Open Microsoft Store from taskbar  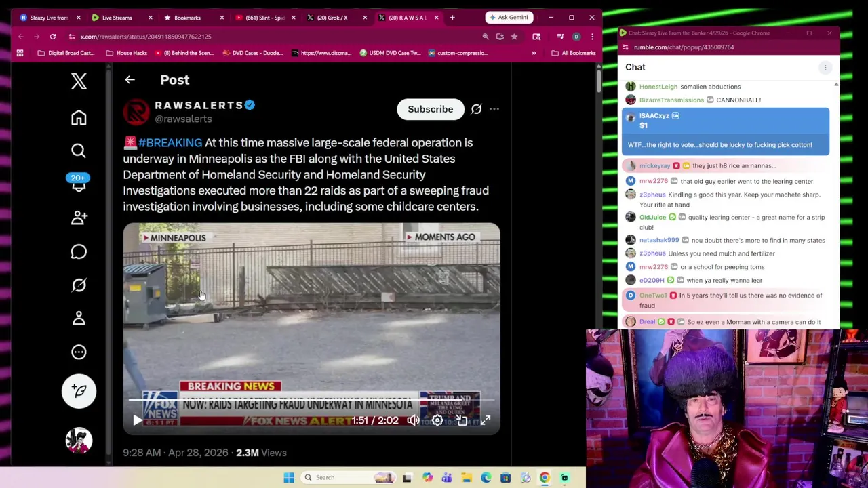(x=505, y=478)
